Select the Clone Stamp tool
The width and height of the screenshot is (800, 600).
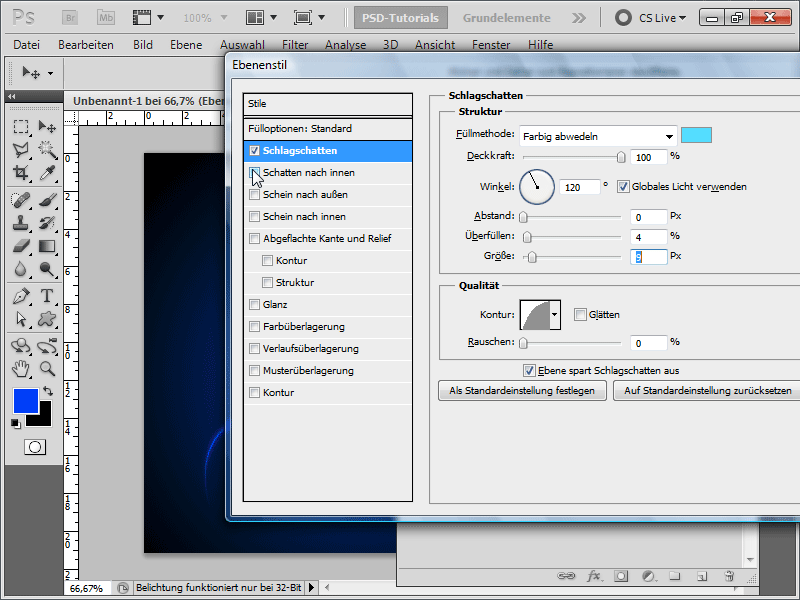click(x=20, y=223)
